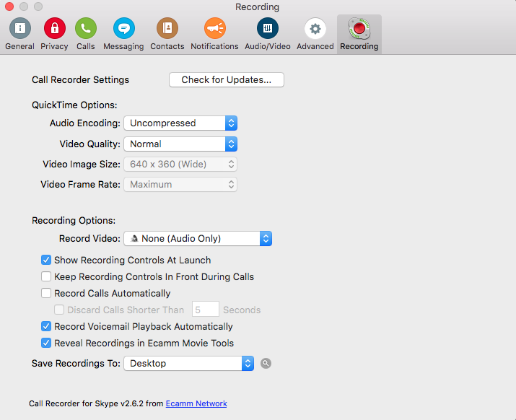Click the 'Call Recorder Settings' heading text

(x=80, y=79)
